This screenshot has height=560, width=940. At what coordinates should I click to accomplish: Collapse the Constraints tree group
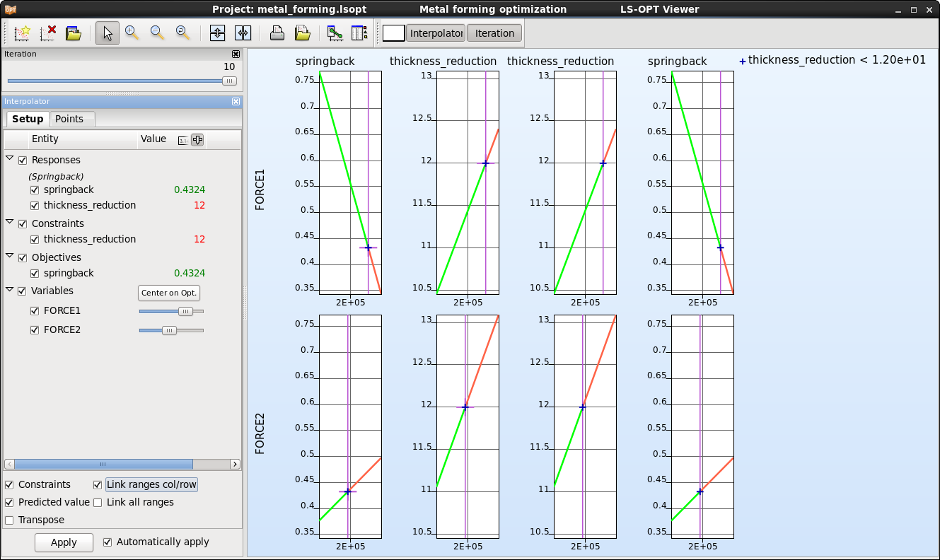tap(10, 223)
